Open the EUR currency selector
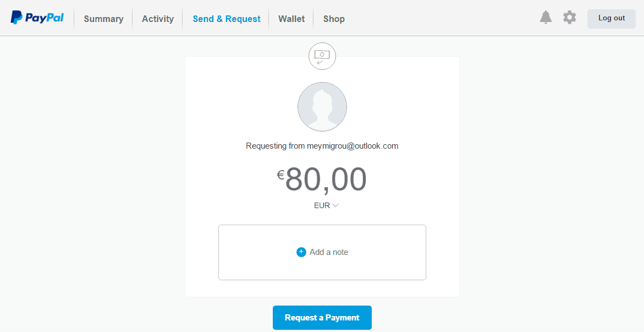 (x=326, y=205)
